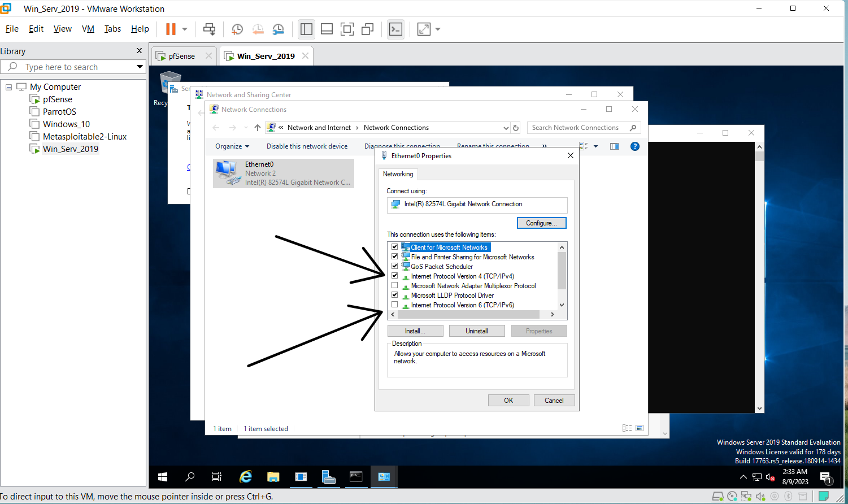The image size is (848, 504).
Task: Open File Explorer on guest taskbar
Action: tap(273, 477)
